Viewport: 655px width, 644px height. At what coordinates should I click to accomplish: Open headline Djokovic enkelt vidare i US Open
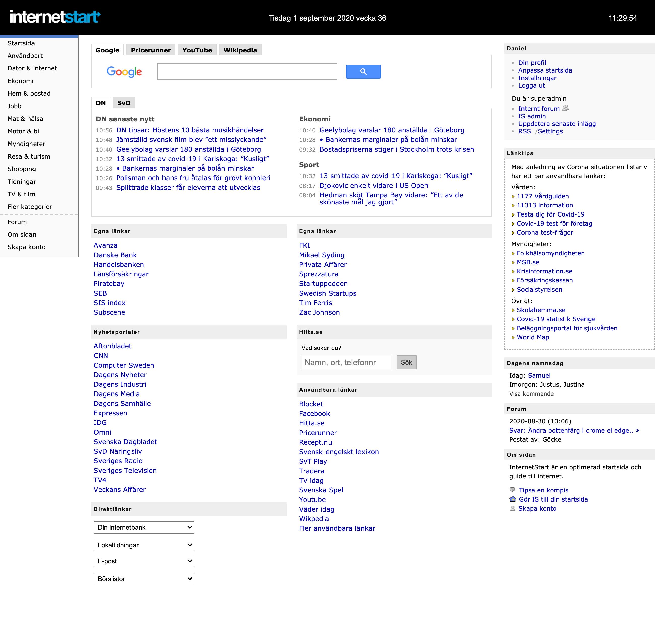pos(374,186)
